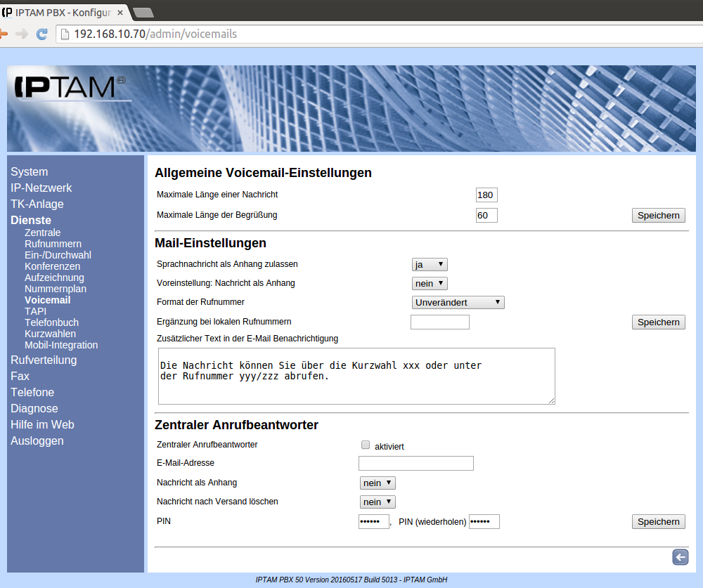Expand the Format der Rufnummer dropdown
The height and width of the screenshot is (588, 703).
458,302
